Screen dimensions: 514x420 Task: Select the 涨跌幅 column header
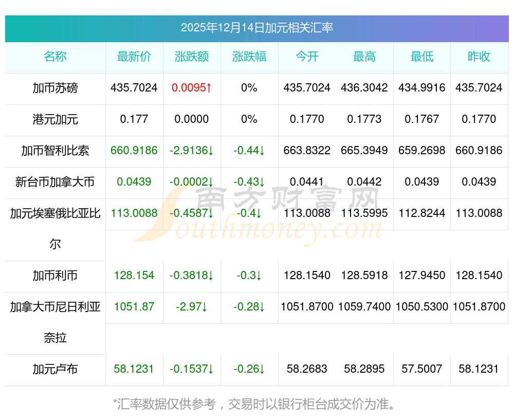tap(249, 57)
